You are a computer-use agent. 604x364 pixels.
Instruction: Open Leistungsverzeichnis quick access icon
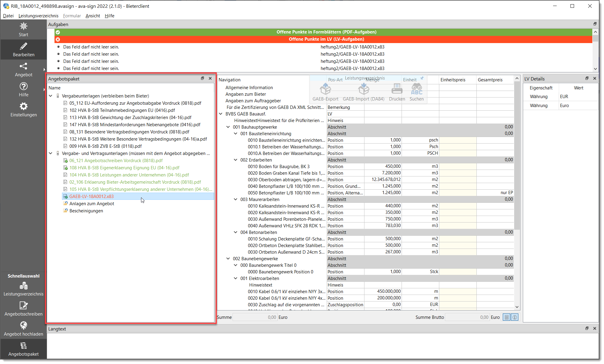click(x=23, y=286)
